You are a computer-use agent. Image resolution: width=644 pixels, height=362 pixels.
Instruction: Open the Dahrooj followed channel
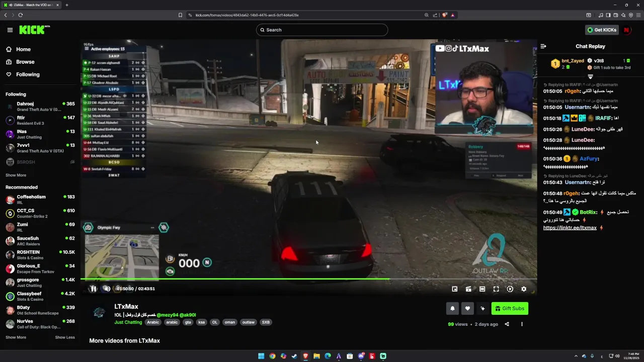click(x=40, y=107)
